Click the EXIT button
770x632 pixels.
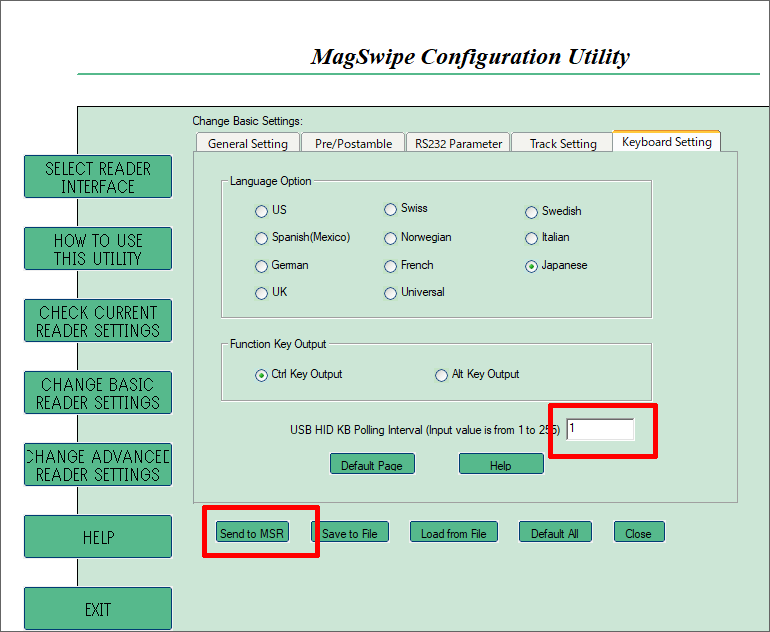[x=98, y=609]
